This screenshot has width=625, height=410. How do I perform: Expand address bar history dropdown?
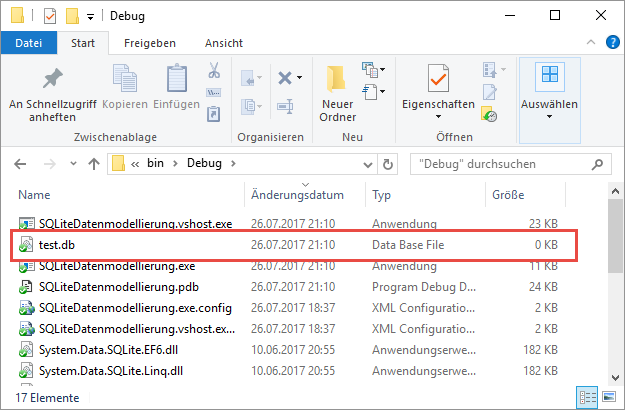coord(368,165)
